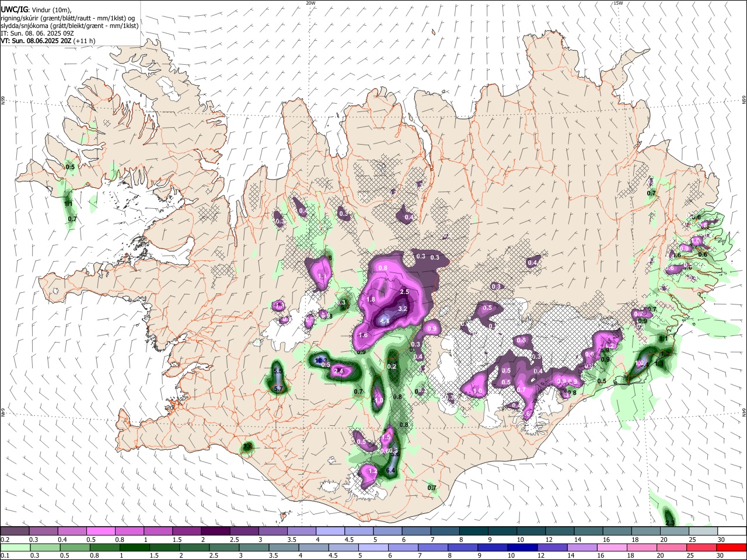Click the pale grey 25 swatch in upper legend row
Image resolution: width=747 pixels, height=560 pixels.
point(703,531)
